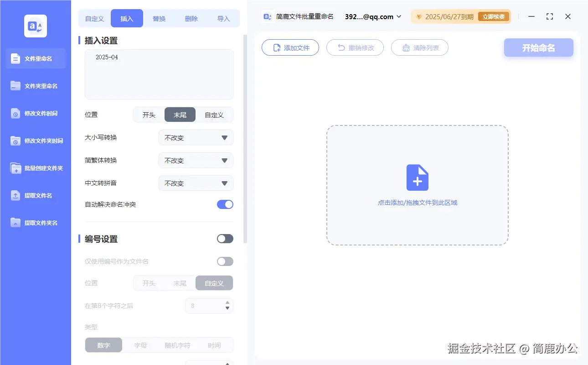The width and height of the screenshot is (588, 365).
Task: Click the 在第8个字符之后 number field
Action: 209,306
